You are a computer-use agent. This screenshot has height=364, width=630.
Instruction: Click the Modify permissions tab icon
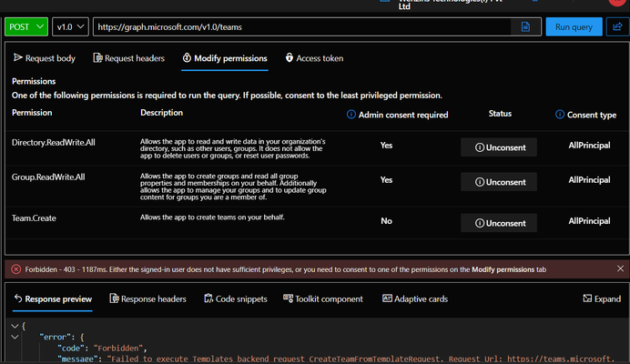[187, 57]
